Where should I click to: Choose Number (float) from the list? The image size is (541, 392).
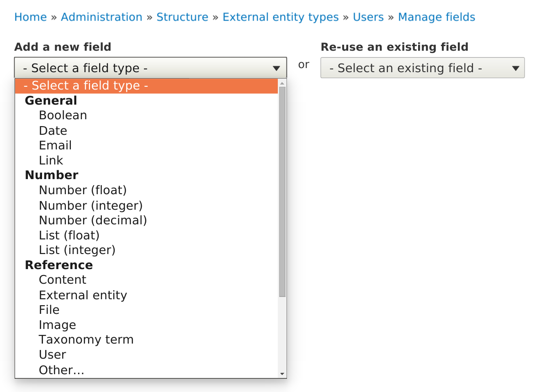click(83, 190)
